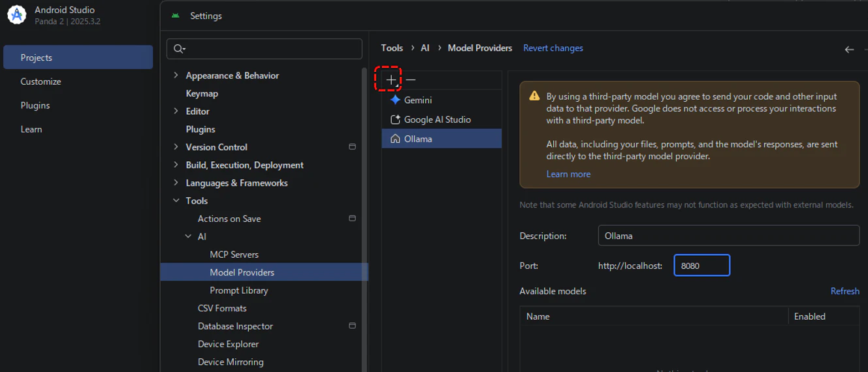Click Revert changes link
The height and width of the screenshot is (372, 868).
553,48
